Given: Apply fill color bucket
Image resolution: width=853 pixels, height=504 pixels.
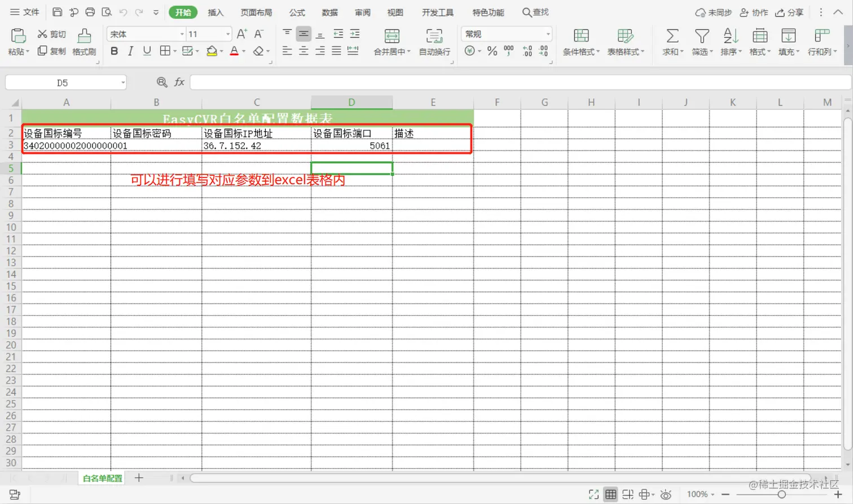Looking at the screenshot, I should point(212,51).
